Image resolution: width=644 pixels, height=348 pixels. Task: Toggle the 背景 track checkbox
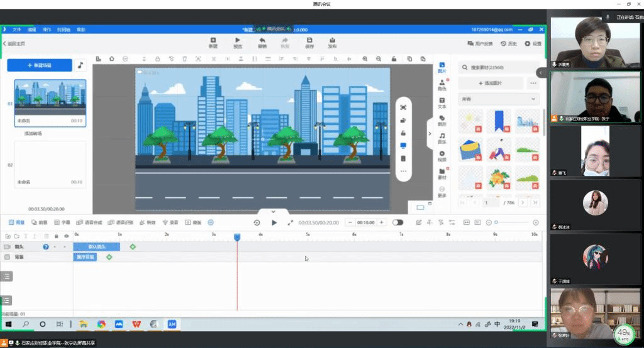coord(7,257)
